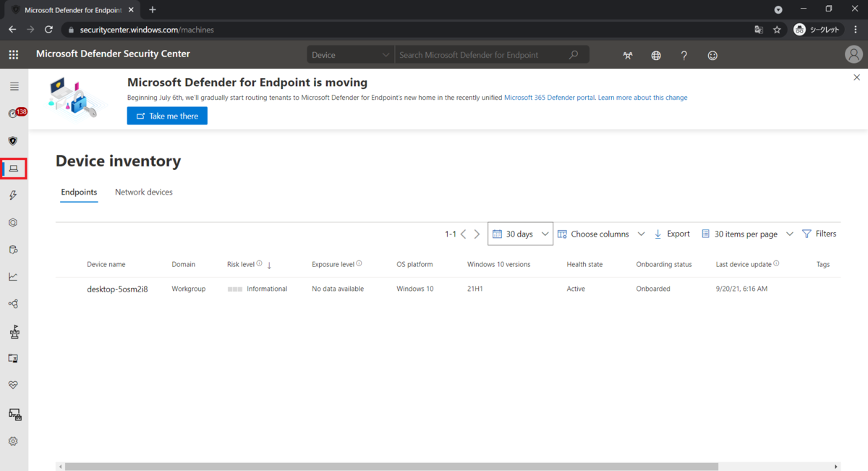
Task: Click Windows 10 versions column header
Action: coord(499,265)
